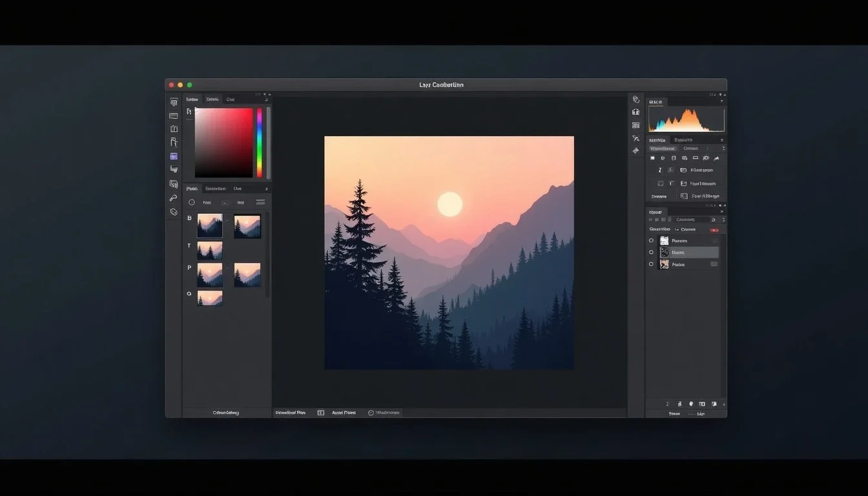Image resolution: width=868 pixels, height=496 pixels.
Task: Click the book icon in bottom status bar
Action: click(x=321, y=412)
